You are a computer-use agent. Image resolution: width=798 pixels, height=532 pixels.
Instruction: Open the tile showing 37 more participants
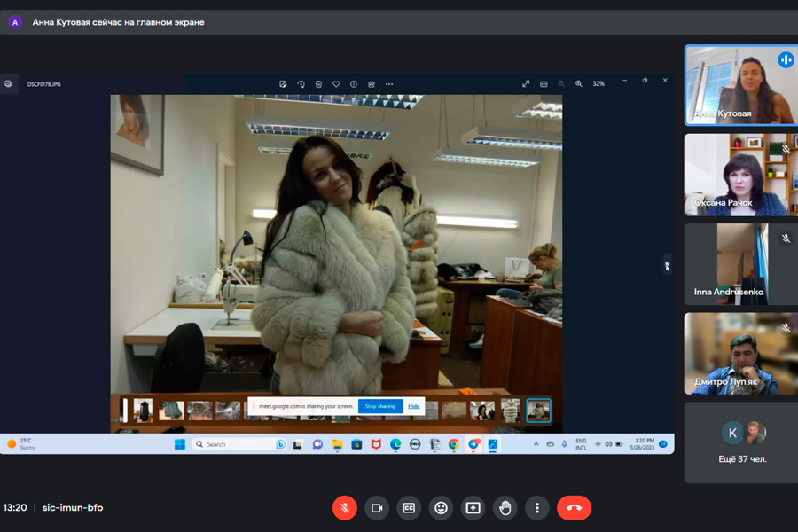pyautogui.click(x=741, y=442)
